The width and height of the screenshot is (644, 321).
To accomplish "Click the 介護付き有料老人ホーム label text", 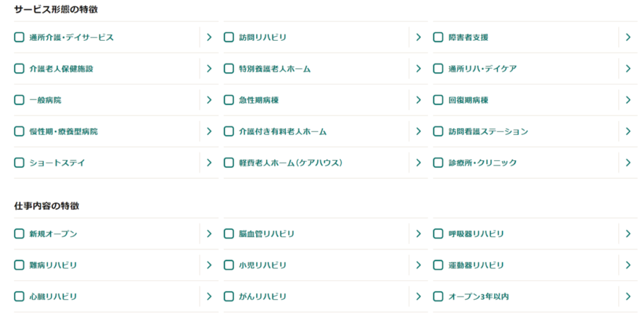I will (282, 131).
